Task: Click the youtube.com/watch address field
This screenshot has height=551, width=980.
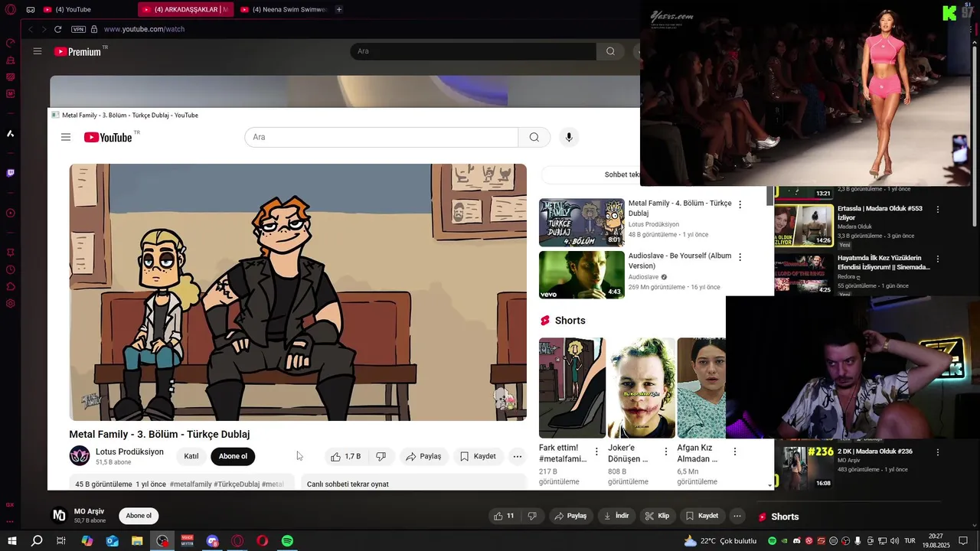Action: tap(144, 29)
